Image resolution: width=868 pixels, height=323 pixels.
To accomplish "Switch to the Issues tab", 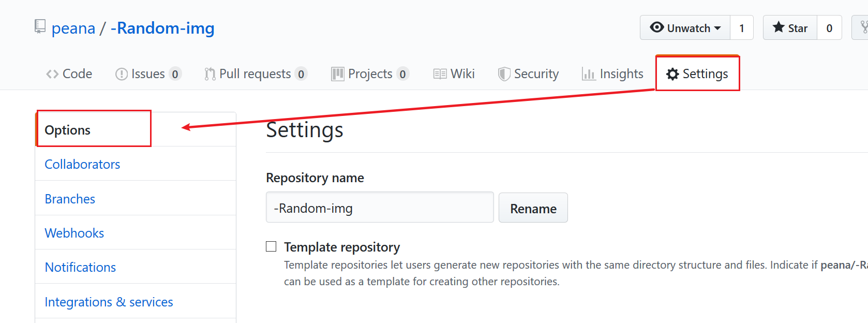I will tap(148, 74).
